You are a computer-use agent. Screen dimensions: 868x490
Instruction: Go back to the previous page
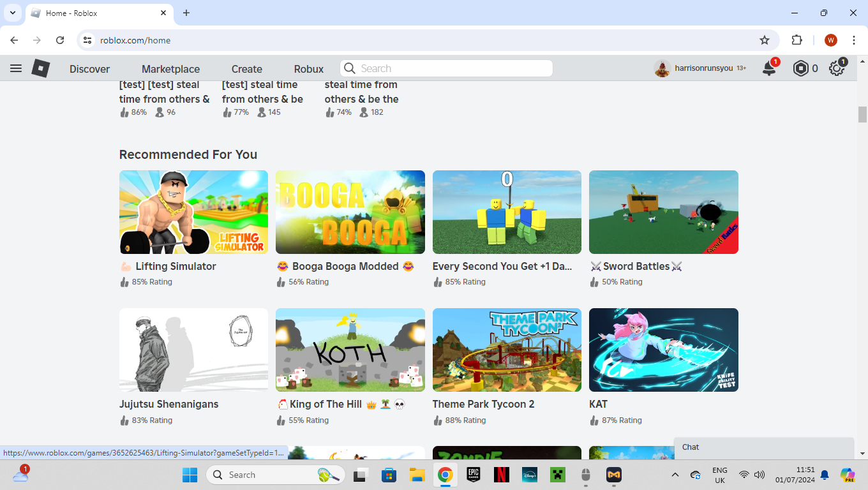pyautogui.click(x=14, y=40)
